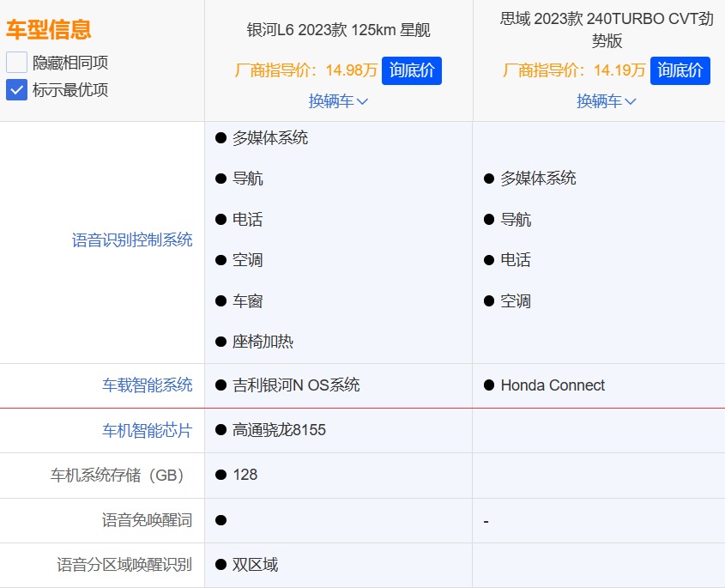Uncheck the 标示最优项 checkbox
This screenshot has width=725, height=588.
click(17, 90)
